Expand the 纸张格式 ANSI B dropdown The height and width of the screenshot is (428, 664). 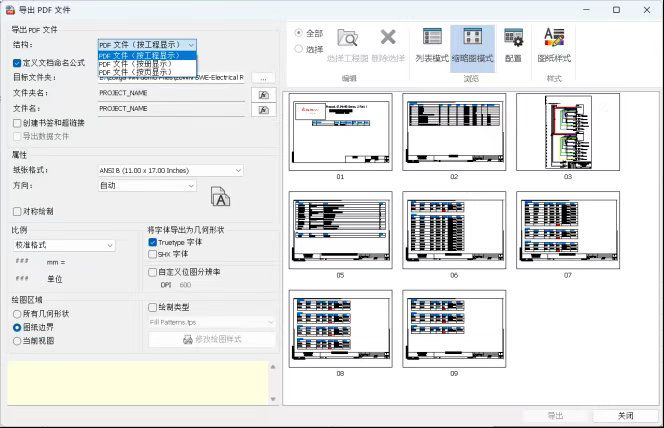pyautogui.click(x=170, y=171)
